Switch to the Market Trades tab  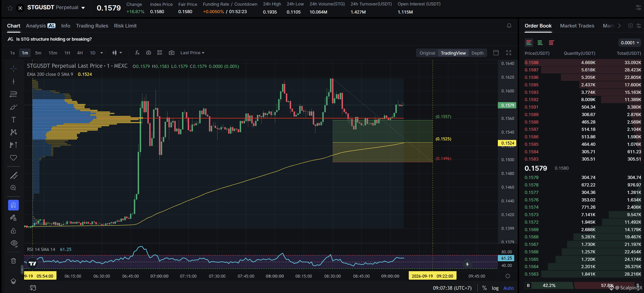pos(577,26)
